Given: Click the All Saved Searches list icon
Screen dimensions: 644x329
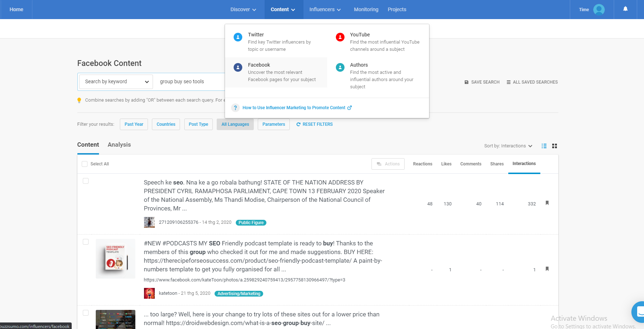Looking at the screenshot, I should click(x=509, y=82).
